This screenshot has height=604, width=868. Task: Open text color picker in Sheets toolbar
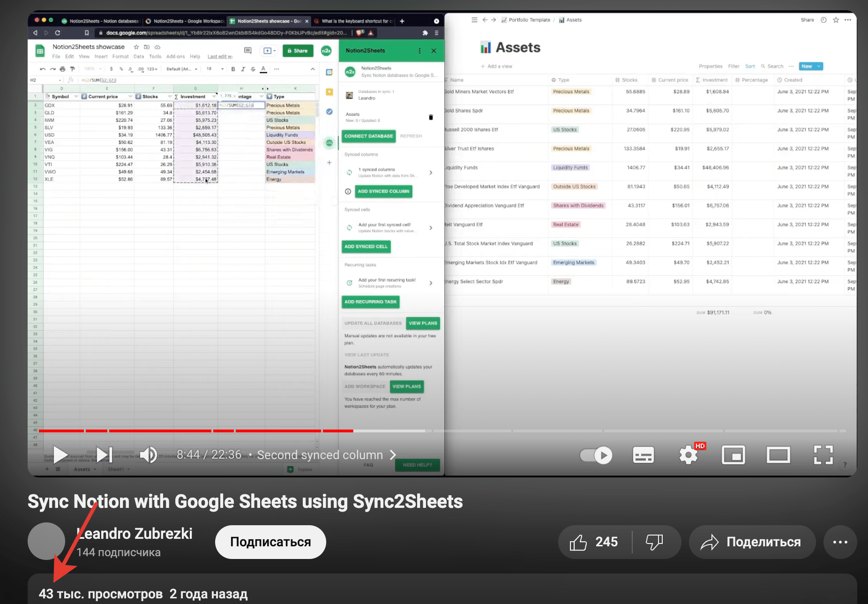click(263, 69)
